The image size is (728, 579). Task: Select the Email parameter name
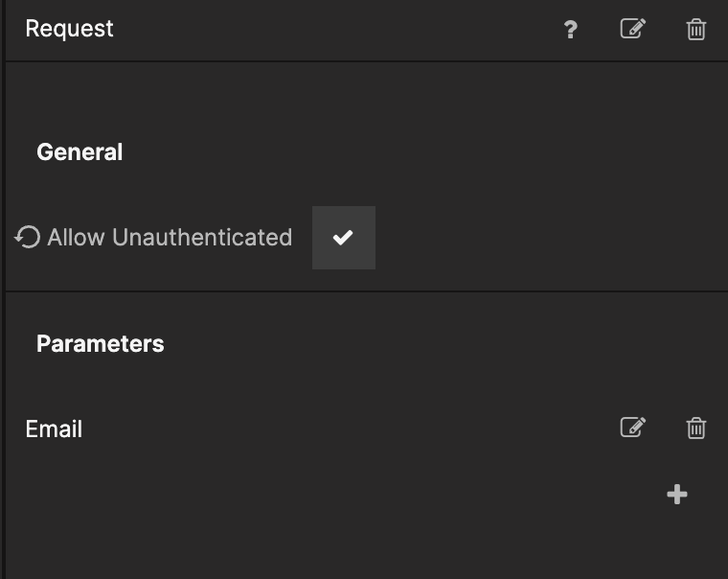54,429
